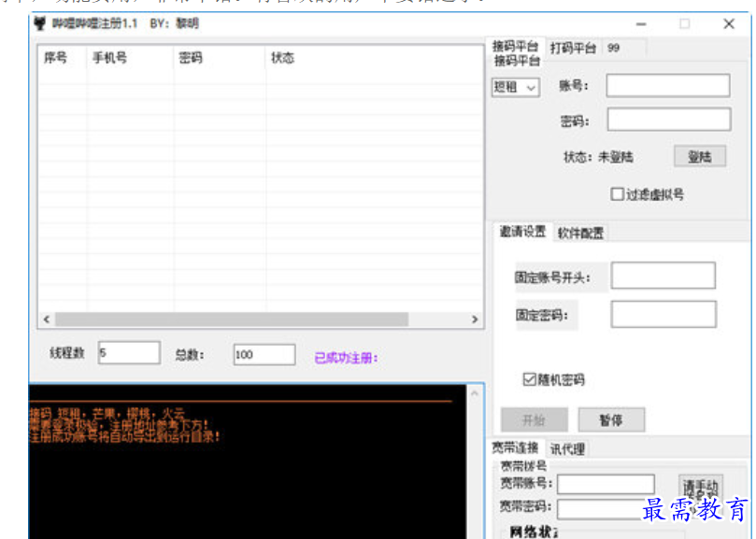Viewport: 756px width, 539px height.
Task: Click the 请手动 button beside 宽带账号
Action: 700,488
